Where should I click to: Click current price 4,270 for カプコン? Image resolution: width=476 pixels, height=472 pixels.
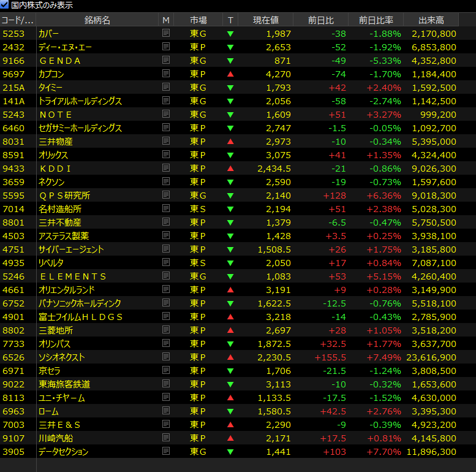278,74
